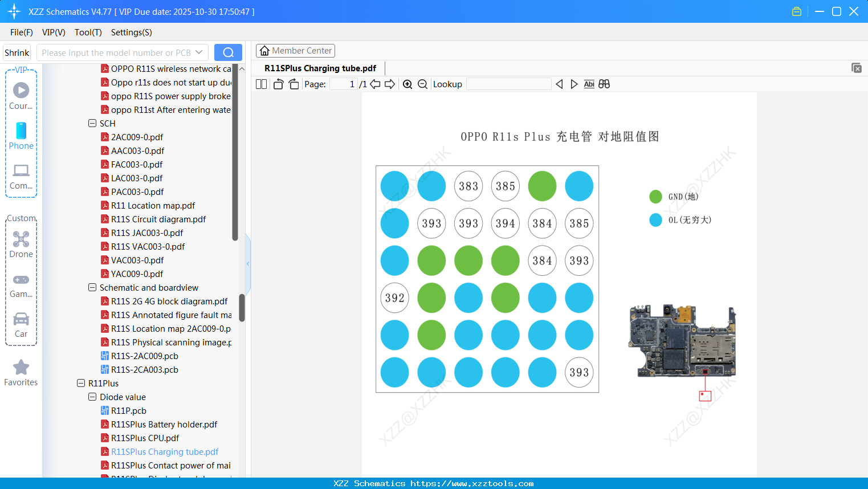Open the model number dropdown

point(199,52)
